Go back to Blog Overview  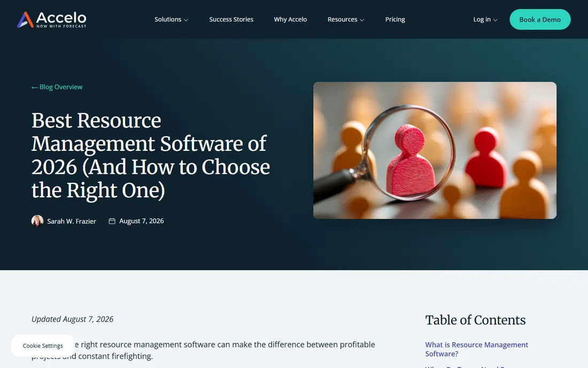tap(57, 87)
